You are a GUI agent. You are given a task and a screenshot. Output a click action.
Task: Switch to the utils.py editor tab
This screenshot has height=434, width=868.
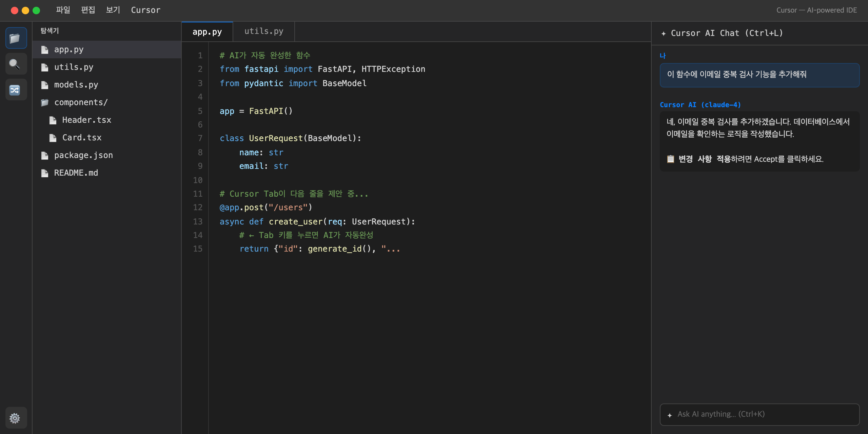pos(264,32)
